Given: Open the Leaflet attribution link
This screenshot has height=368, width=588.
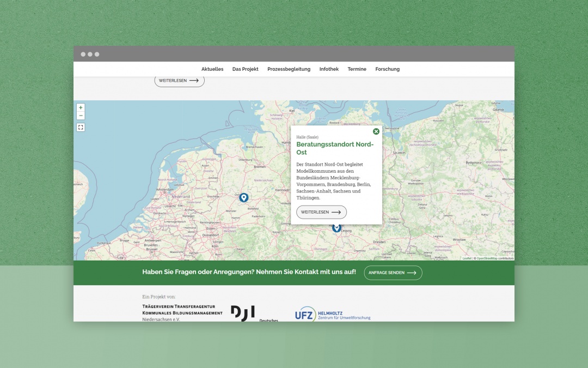Looking at the screenshot, I should 467,258.
